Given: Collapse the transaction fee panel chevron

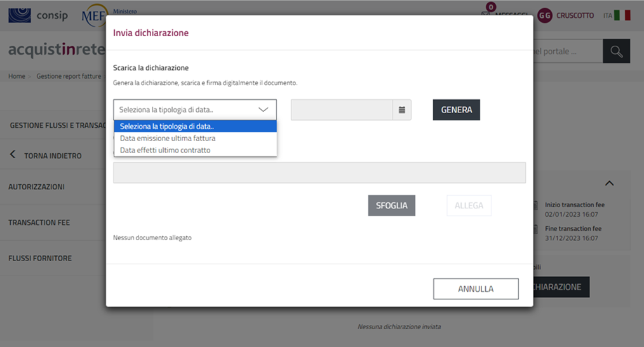Looking at the screenshot, I should pos(609,184).
